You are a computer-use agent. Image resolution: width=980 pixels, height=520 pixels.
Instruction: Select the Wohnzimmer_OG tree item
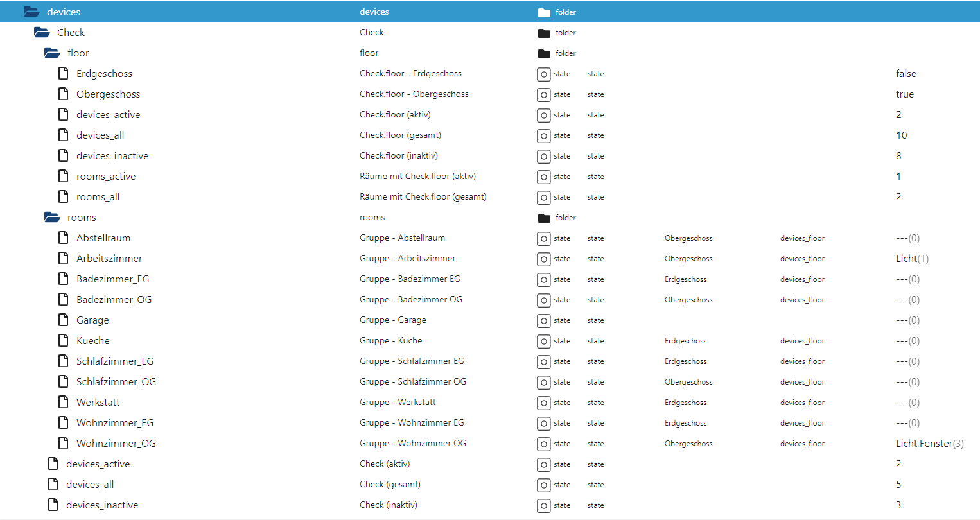tap(116, 443)
